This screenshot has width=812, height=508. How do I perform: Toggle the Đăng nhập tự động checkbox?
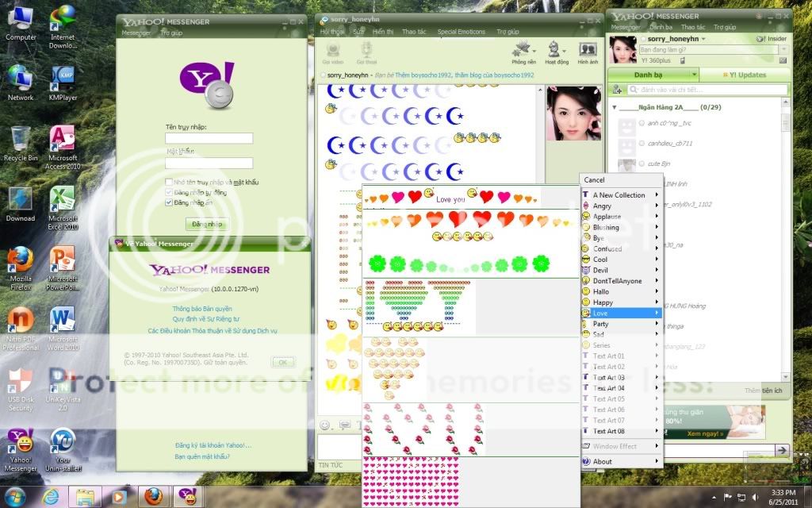pyautogui.click(x=169, y=192)
